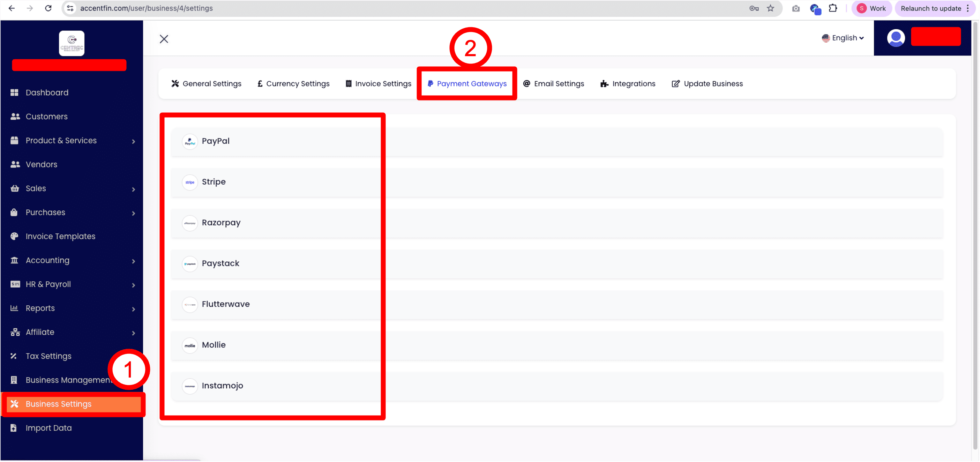The image size is (980, 462).
Task: Click the PayPal logo icon
Action: [189, 142]
